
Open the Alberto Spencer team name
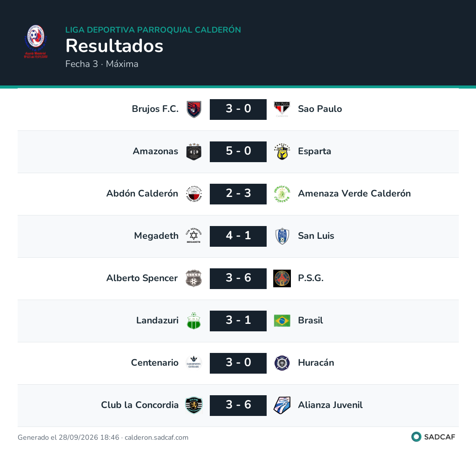142,278
